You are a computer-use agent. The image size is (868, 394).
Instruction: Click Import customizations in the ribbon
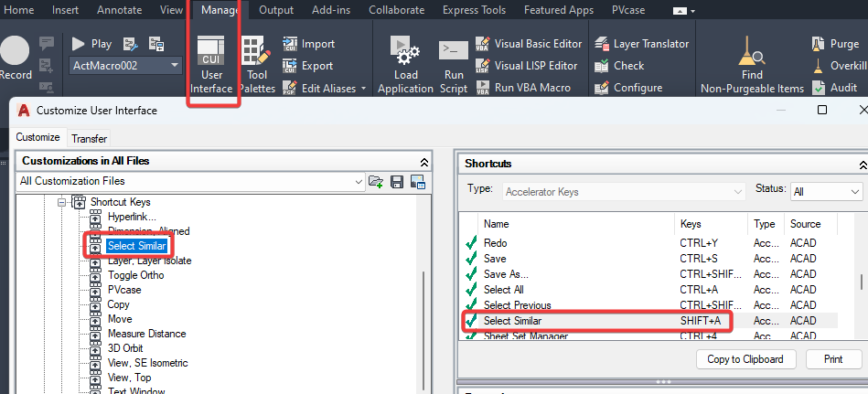[309, 44]
